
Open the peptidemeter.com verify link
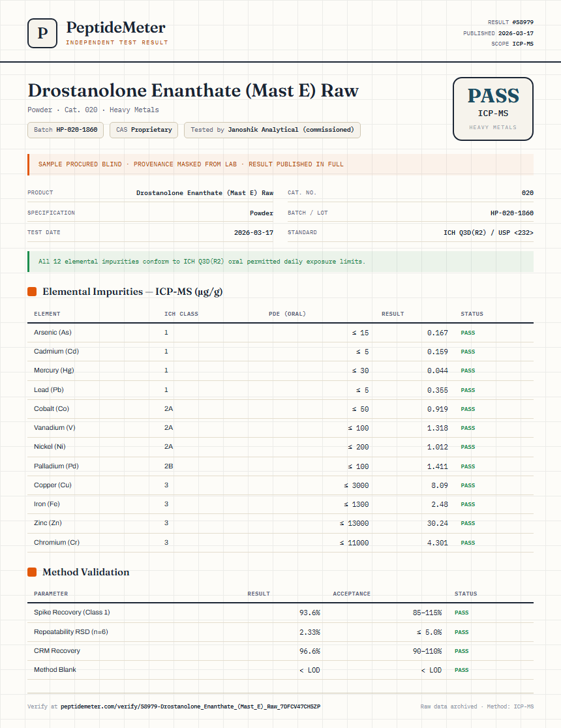[x=190, y=706]
